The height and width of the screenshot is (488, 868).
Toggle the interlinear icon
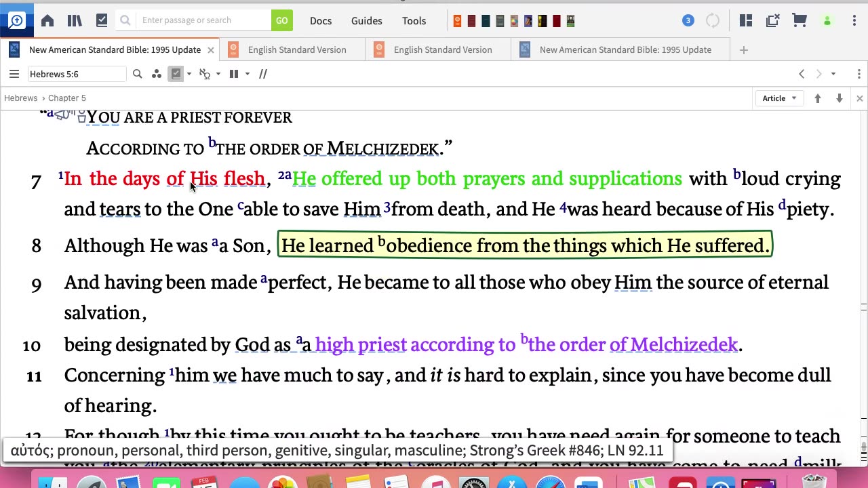click(205, 74)
